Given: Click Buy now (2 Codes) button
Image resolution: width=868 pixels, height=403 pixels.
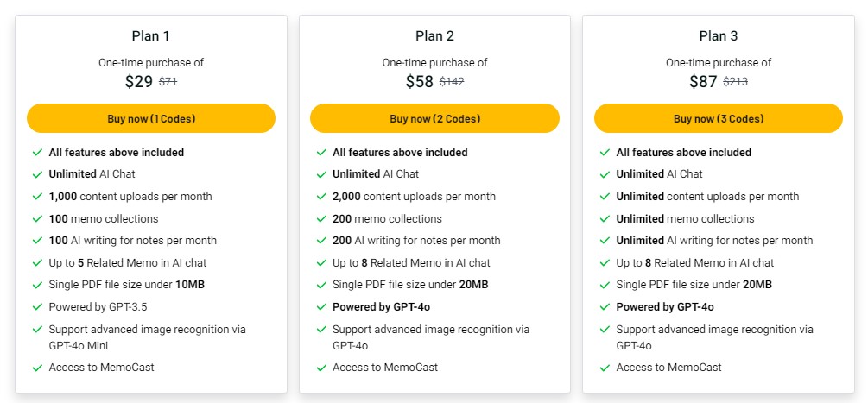Looking at the screenshot, I should [434, 118].
